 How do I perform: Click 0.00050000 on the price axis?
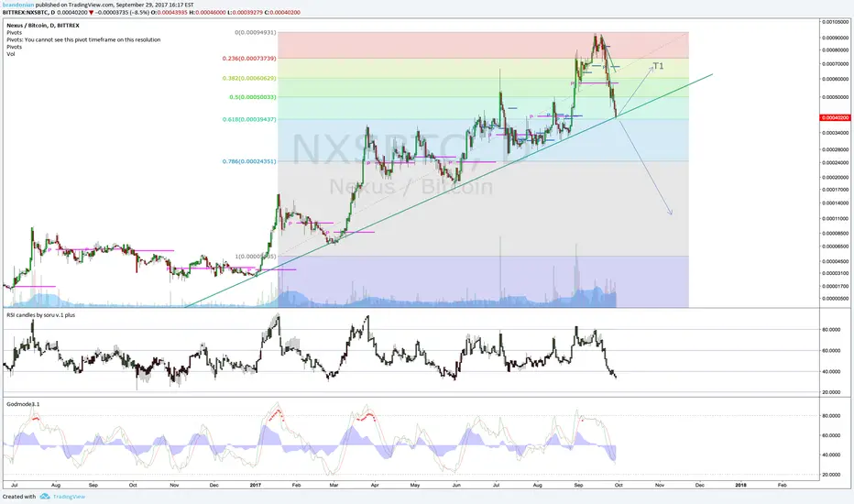click(836, 97)
